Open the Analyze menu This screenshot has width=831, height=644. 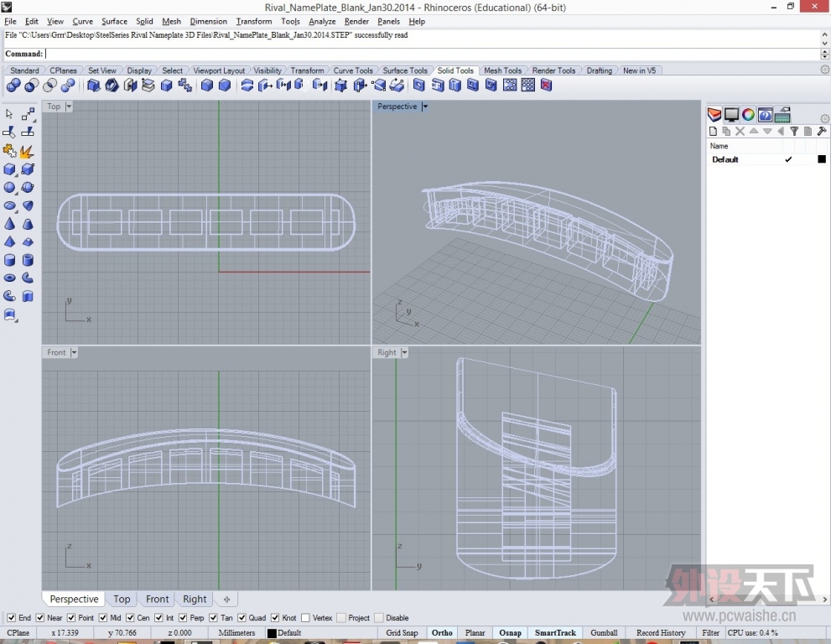pyautogui.click(x=322, y=21)
